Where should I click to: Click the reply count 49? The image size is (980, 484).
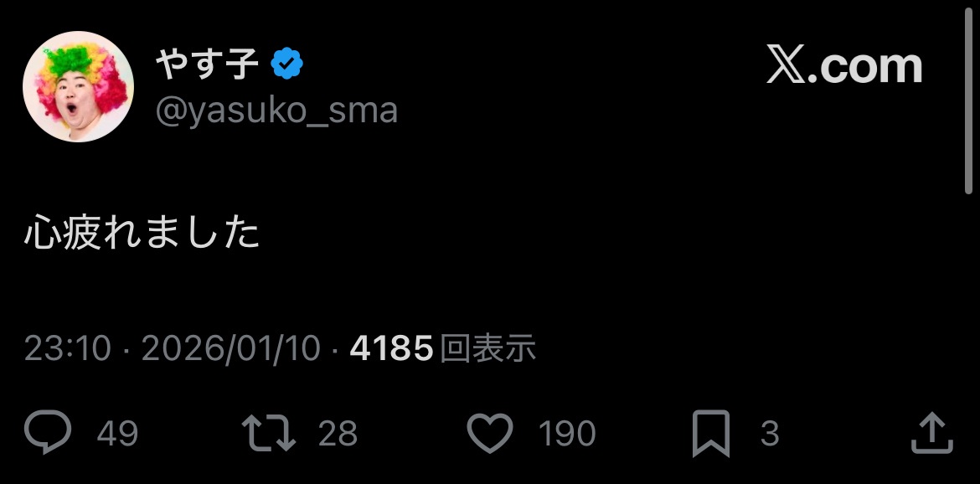[117, 434]
